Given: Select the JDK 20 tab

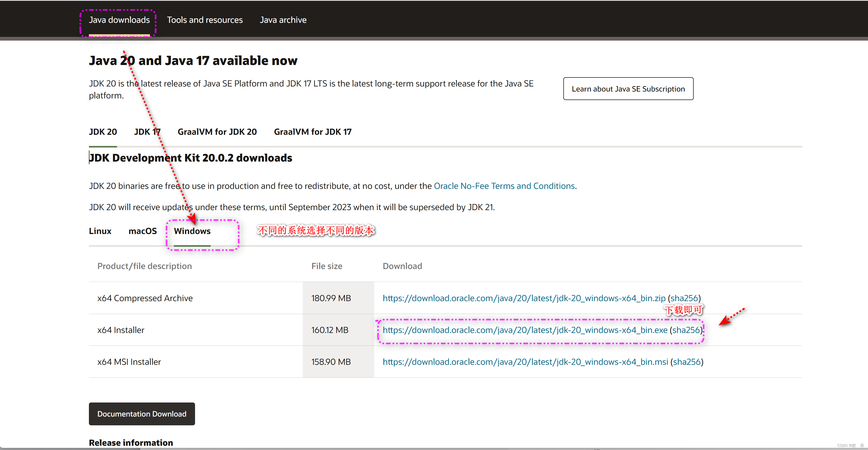Looking at the screenshot, I should click(103, 132).
